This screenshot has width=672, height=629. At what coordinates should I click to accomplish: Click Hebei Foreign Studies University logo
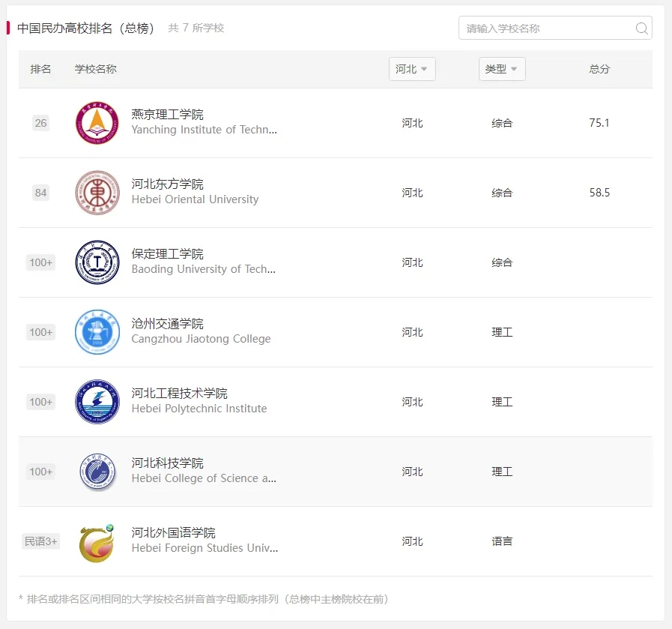pos(97,542)
